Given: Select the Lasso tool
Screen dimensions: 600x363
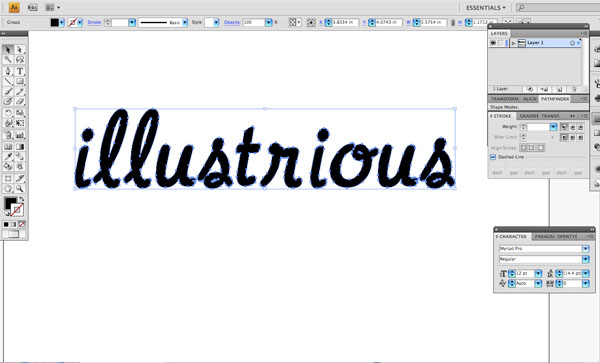Looking at the screenshot, I should (x=20, y=60).
